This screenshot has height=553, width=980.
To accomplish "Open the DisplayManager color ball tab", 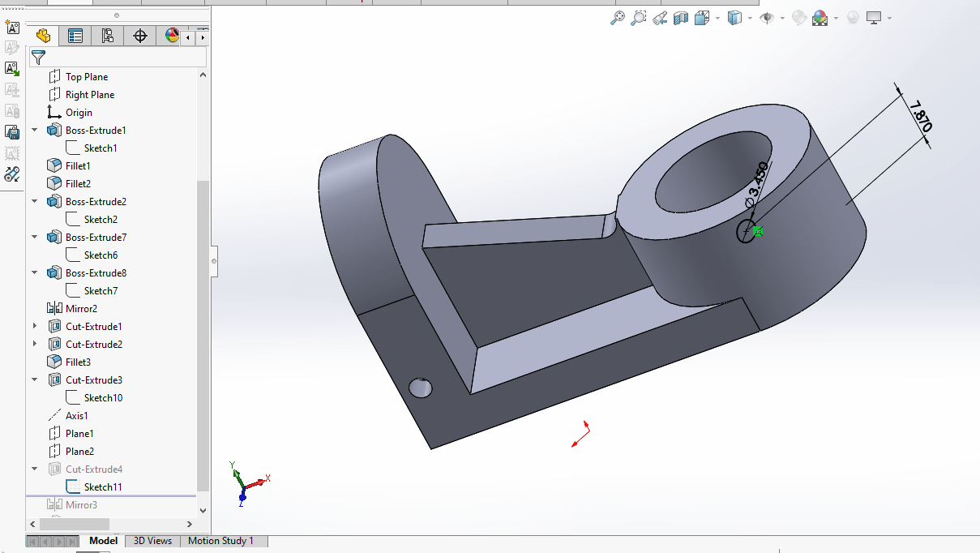I will coord(171,36).
